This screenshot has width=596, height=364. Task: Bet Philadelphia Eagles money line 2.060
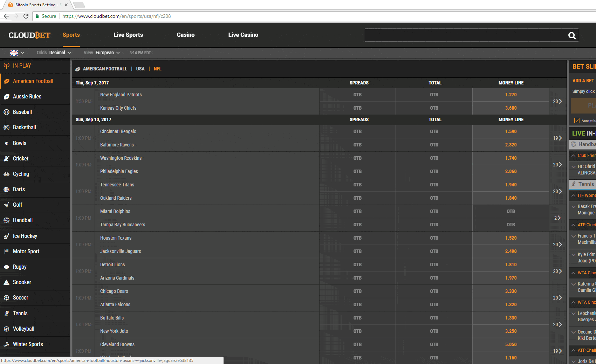tap(511, 172)
